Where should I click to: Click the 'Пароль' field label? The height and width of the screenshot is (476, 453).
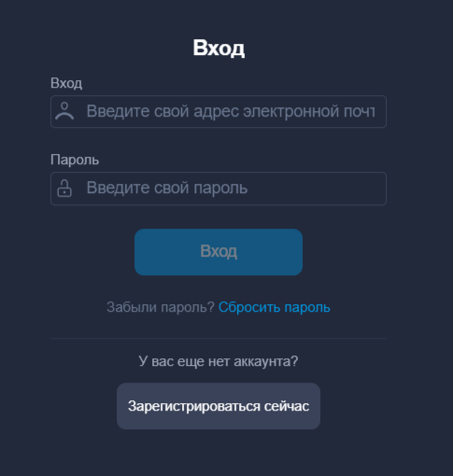[75, 160]
